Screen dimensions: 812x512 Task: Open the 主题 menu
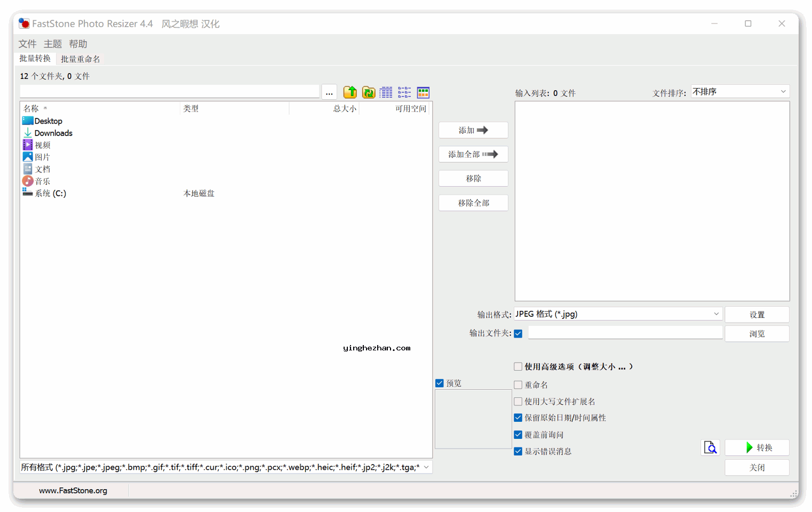[53, 44]
